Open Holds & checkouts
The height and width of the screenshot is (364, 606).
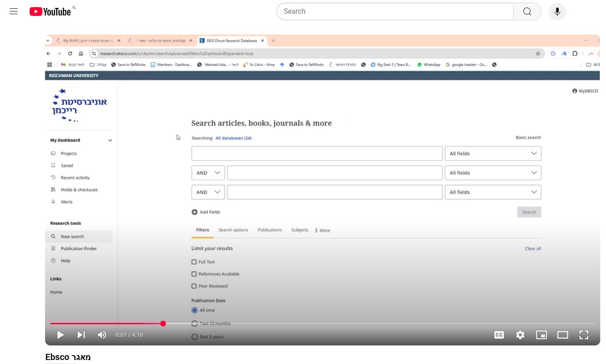click(79, 190)
